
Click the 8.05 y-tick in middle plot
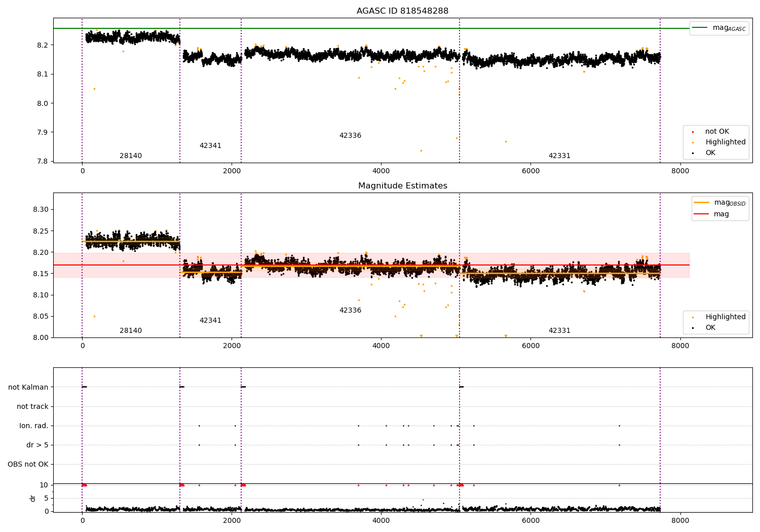click(x=40, y=317)
